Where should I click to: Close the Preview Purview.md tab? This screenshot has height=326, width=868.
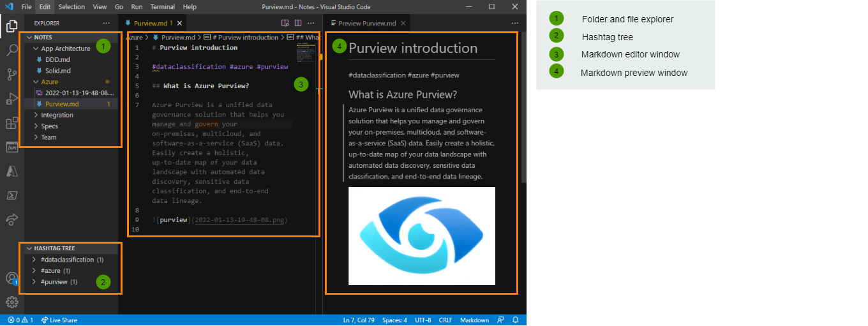(403, 23)
